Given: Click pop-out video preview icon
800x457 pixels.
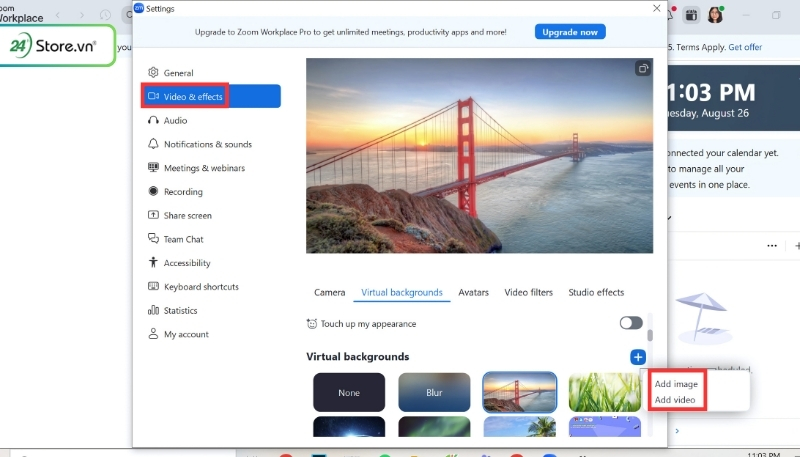Looking at the screenshot, I should [x=643, y=69].
